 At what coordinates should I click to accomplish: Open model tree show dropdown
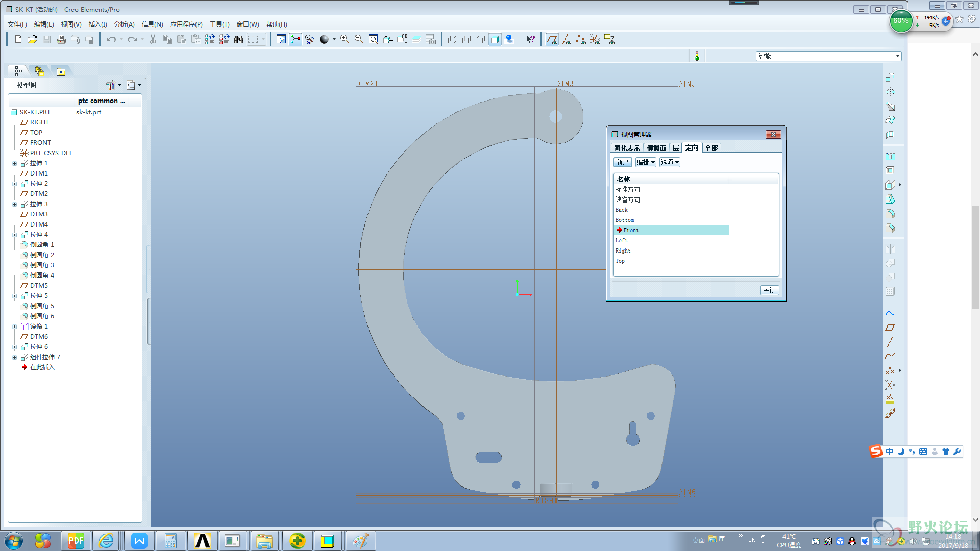click(x=134, y=85)
